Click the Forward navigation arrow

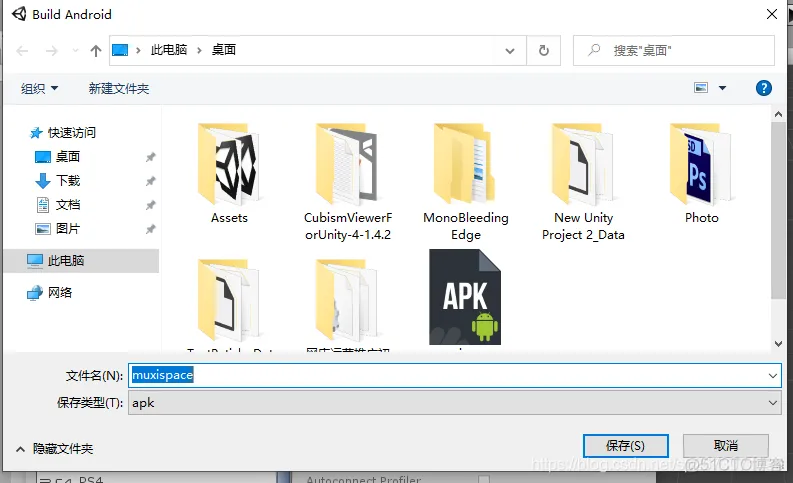point(52,51)
